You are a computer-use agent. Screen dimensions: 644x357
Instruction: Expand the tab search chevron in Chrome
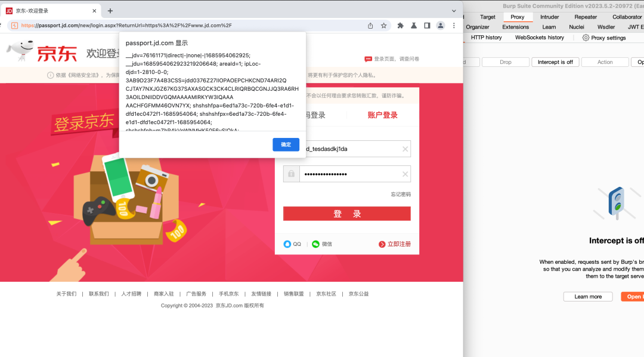454,11
